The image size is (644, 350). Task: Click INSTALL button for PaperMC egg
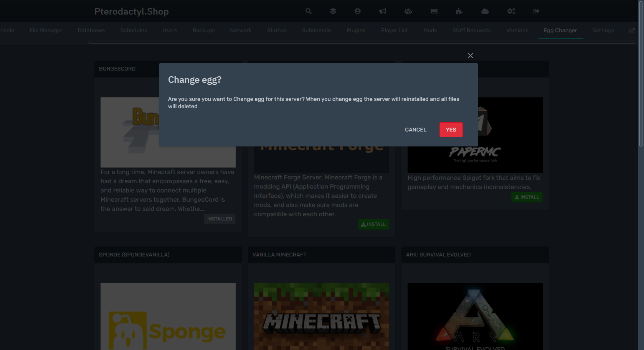[x=527, y=197]
